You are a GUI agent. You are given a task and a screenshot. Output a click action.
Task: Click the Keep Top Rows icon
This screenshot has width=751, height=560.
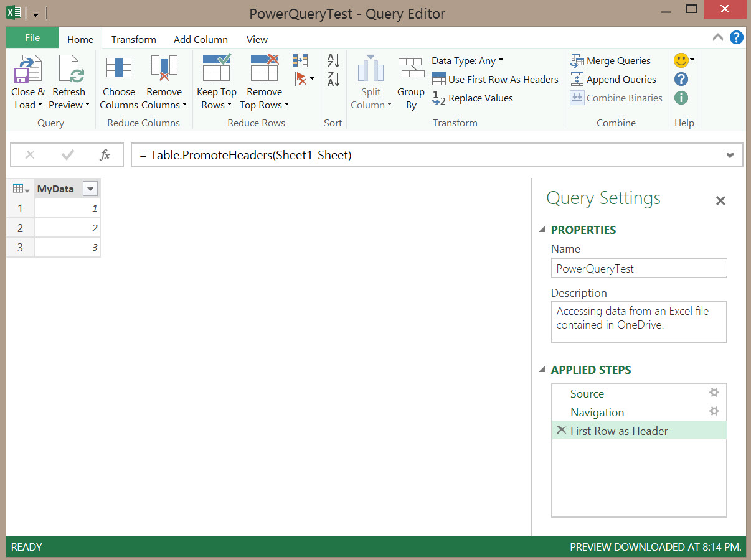point(217,68)
